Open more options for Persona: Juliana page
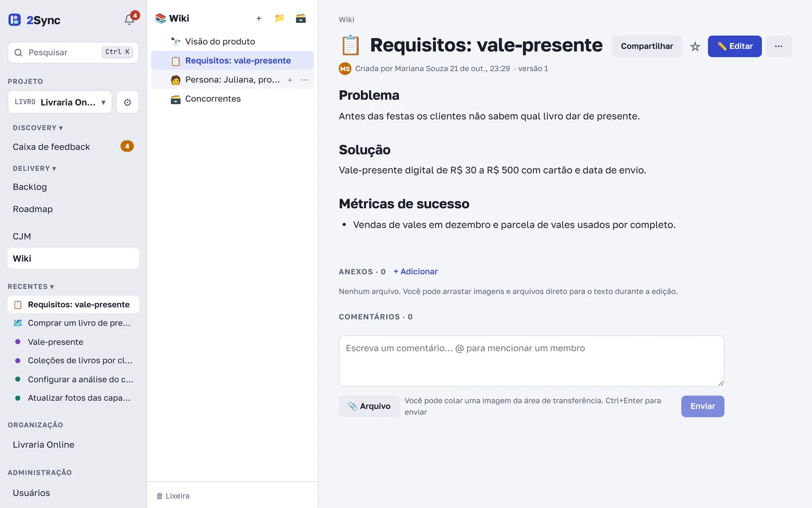Viewport: 812px width, 508px height. [x=304, y=80]
